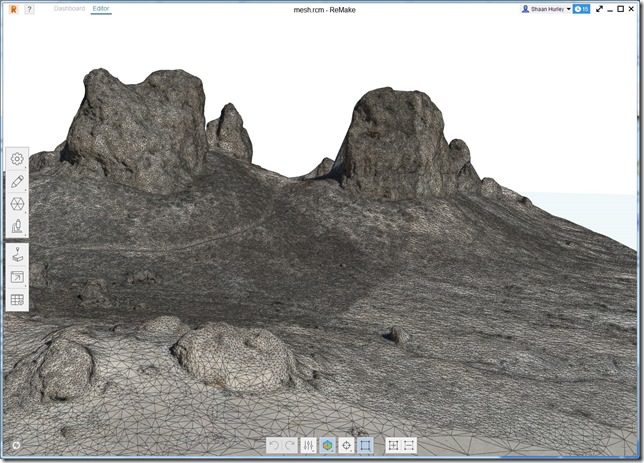Viewport: 644px width, 463px height.
Task: Click the undo arrow in bottom toolbar
Action: 274,445
